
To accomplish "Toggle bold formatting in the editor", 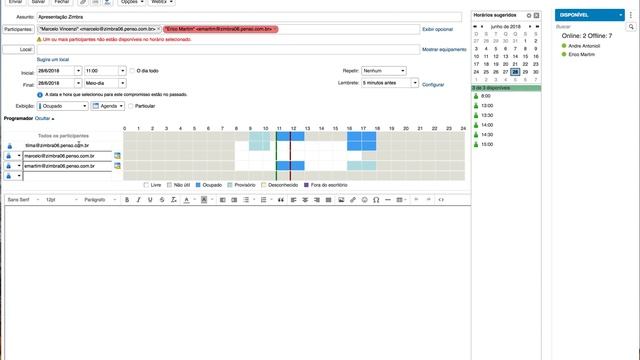I will coord(127,200).
